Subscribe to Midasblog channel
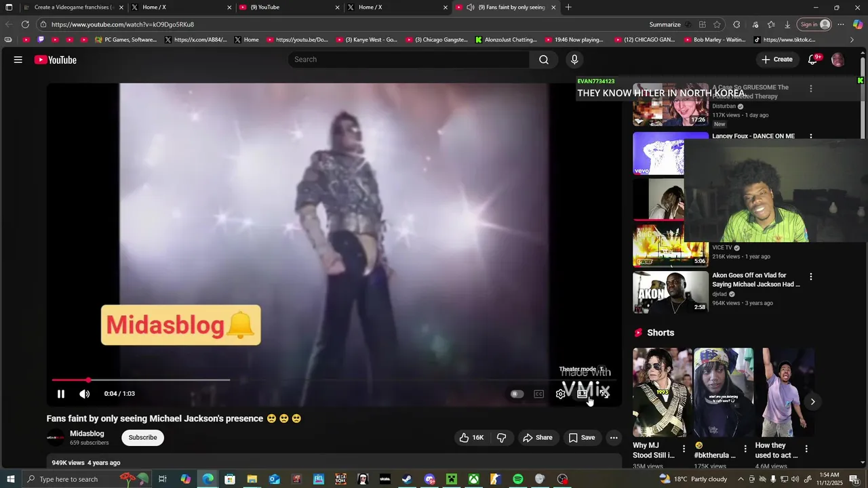Screen dimensions: 868x488 tap(143, 438)
